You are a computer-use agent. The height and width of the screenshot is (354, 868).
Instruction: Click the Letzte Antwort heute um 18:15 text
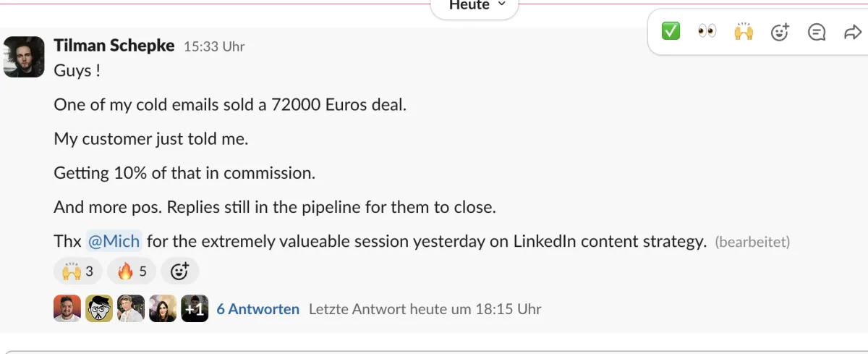[x=425, y=309]
